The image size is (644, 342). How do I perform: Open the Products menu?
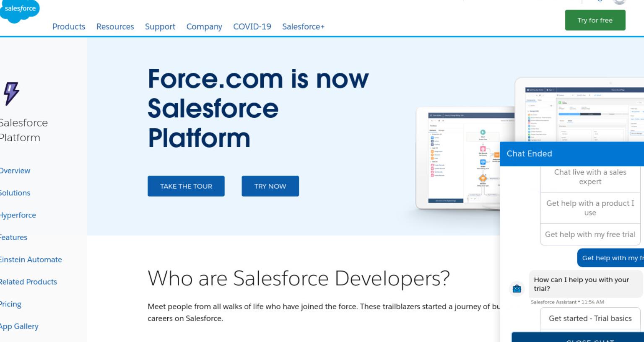tap(69, 26)
